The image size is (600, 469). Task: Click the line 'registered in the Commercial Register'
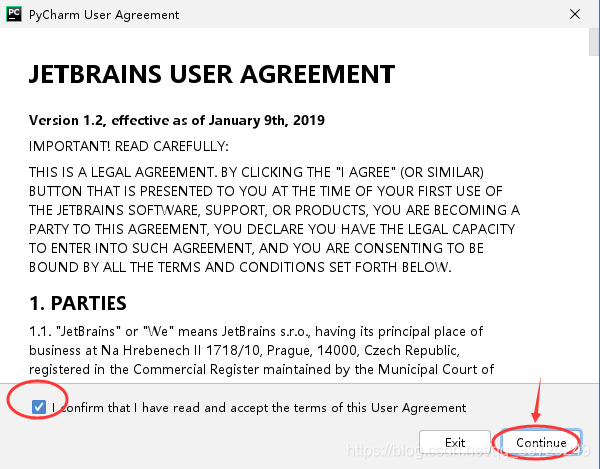261,370
